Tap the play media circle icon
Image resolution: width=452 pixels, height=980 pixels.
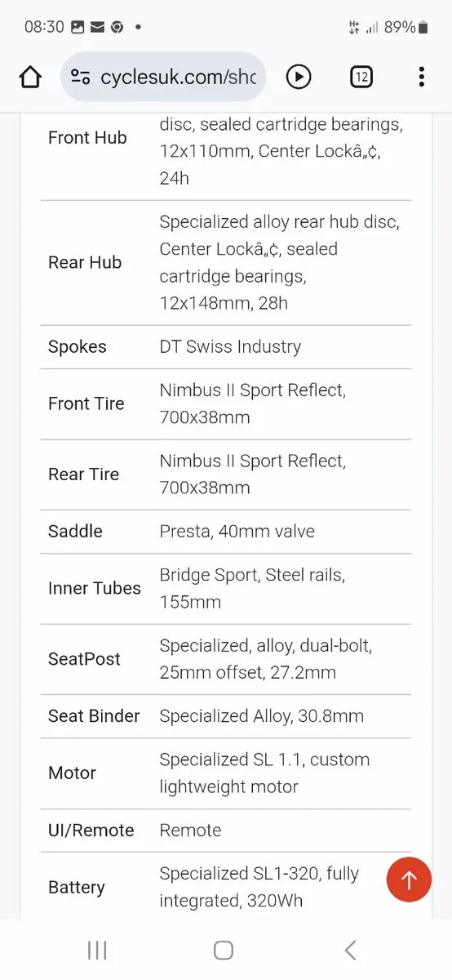[x=299, y=78]
